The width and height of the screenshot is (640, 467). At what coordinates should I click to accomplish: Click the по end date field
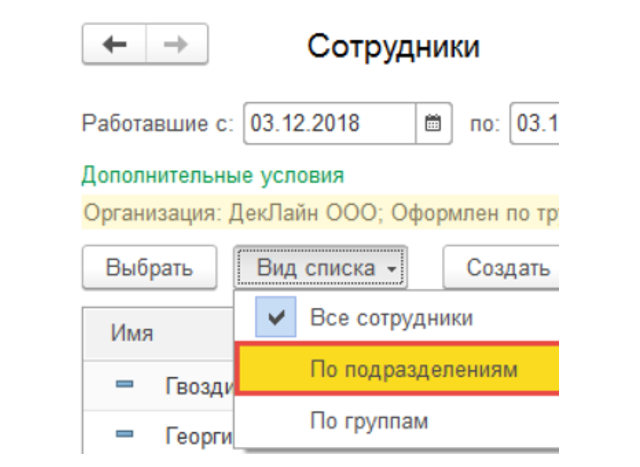(535, 124)
